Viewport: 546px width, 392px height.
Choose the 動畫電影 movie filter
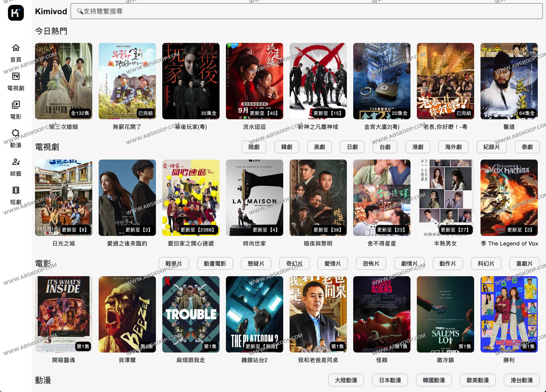click(x=215, y=263)
